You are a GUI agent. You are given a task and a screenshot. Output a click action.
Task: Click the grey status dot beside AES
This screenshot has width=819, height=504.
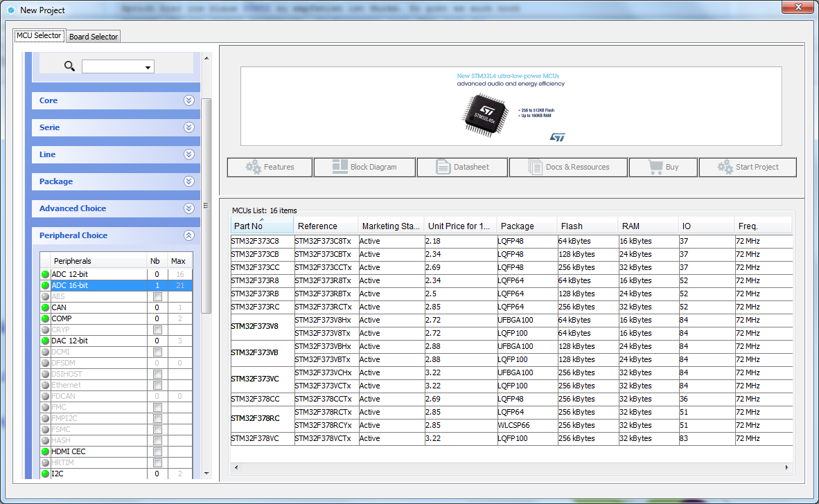pos(46,296)
